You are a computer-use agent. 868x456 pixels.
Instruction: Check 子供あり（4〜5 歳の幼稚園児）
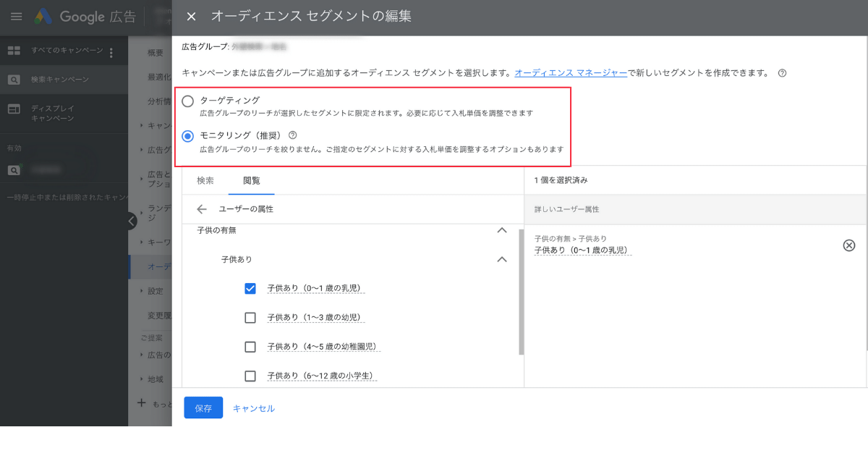click(x=250, y=347)
